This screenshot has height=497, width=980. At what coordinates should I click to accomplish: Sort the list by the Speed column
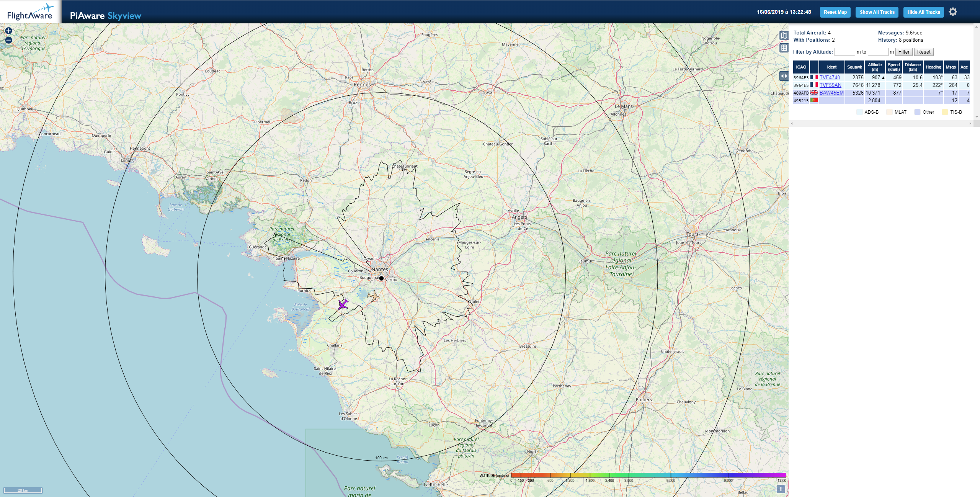click(893, 67)
